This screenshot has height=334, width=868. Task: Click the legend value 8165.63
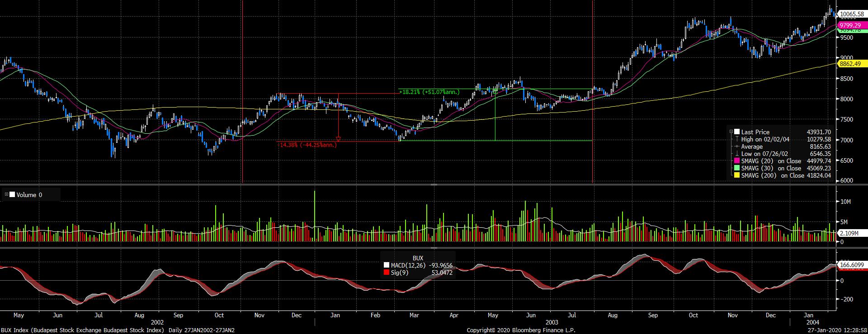(821, 146)
